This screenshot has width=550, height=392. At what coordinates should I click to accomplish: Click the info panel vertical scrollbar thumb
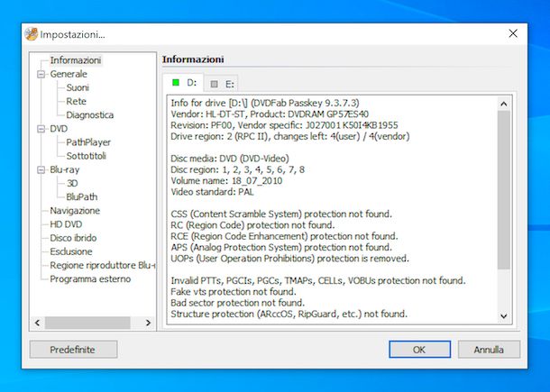click(504, 190)
